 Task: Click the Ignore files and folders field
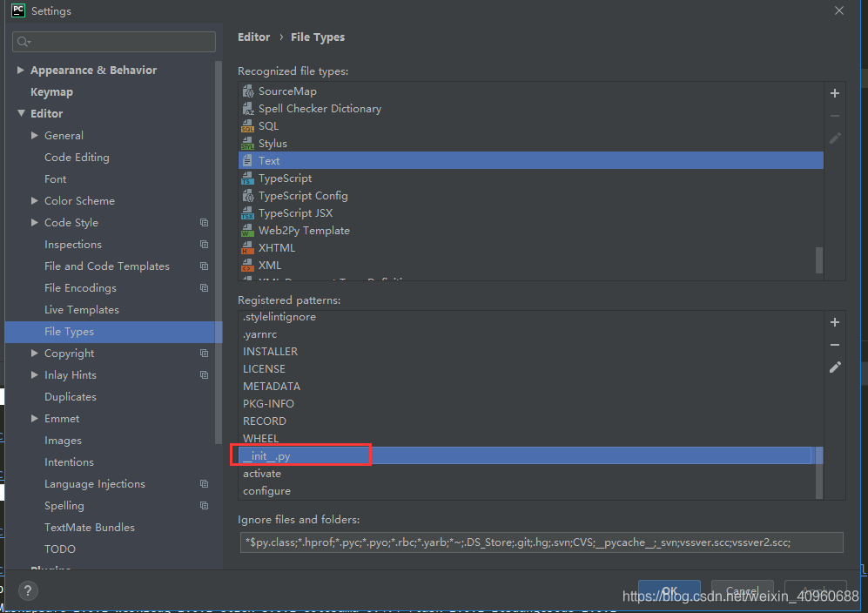(x=542, y=542)
